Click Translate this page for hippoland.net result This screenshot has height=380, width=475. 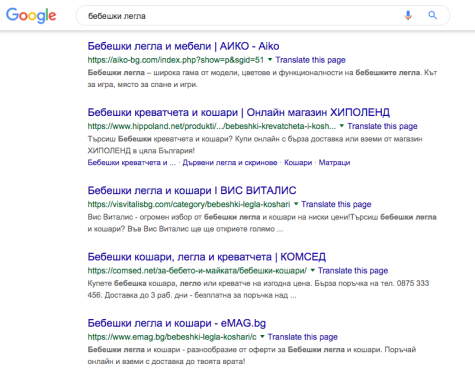pyautogui.click(x=382, y=126)
